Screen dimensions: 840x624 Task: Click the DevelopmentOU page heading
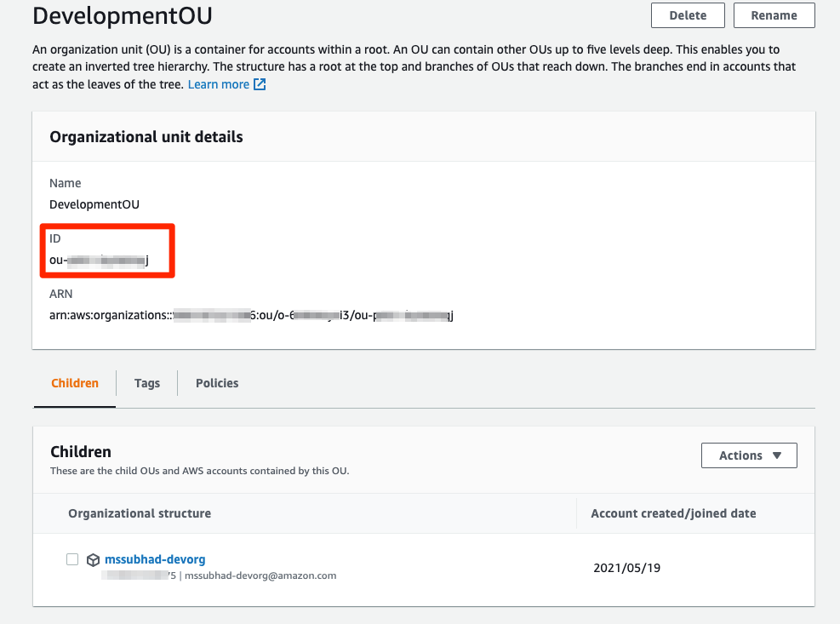[x=122, y=15]
